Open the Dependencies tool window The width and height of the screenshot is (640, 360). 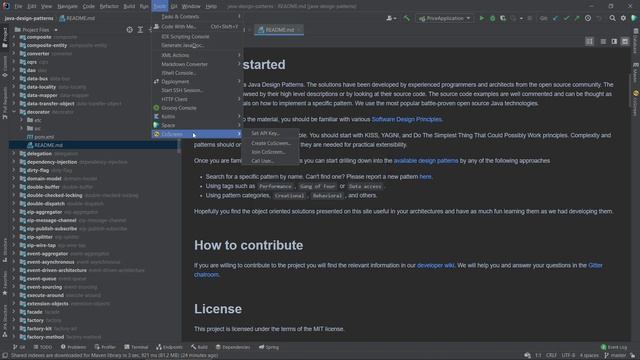tap(233, 347)
